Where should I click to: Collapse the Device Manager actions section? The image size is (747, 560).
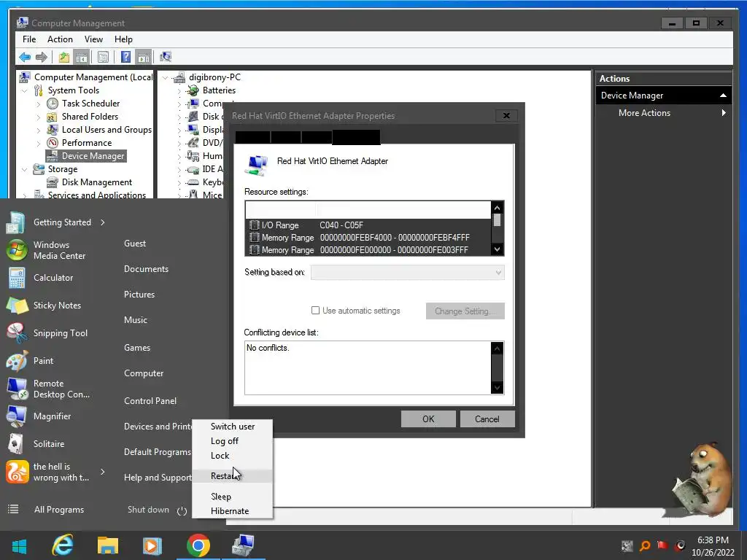(723, 96)
